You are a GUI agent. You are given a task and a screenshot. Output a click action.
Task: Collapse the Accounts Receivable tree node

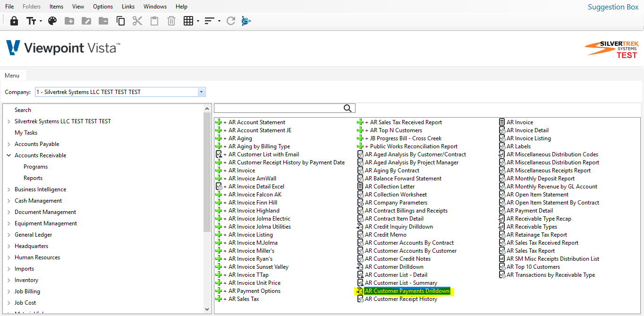click(9, 155)
